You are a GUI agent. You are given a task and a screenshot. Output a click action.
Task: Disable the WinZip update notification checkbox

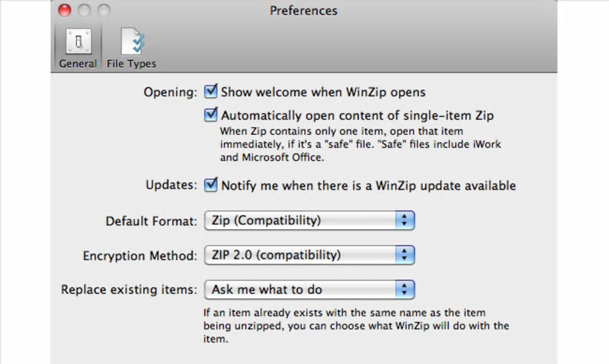click(x=210, y=185)
